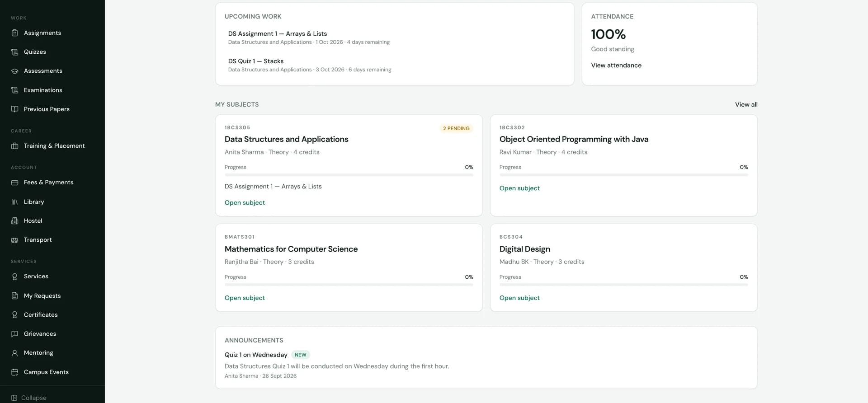
Task: Click the Examinations sidebar icon
Action: point(14,90)
